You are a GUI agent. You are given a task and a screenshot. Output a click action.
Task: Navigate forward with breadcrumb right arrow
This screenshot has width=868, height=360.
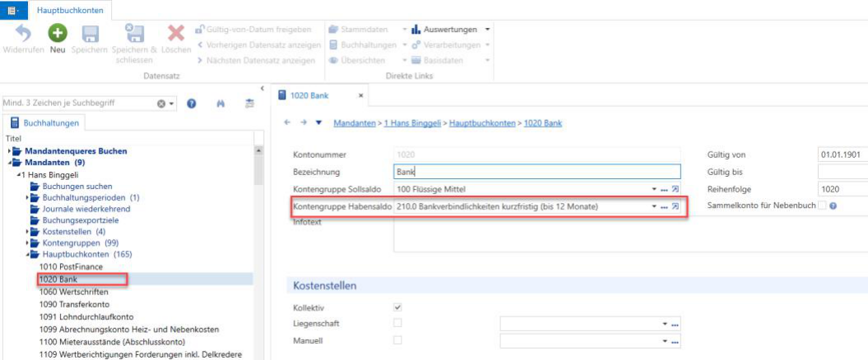pyautogui.click(x=304, y=122)
